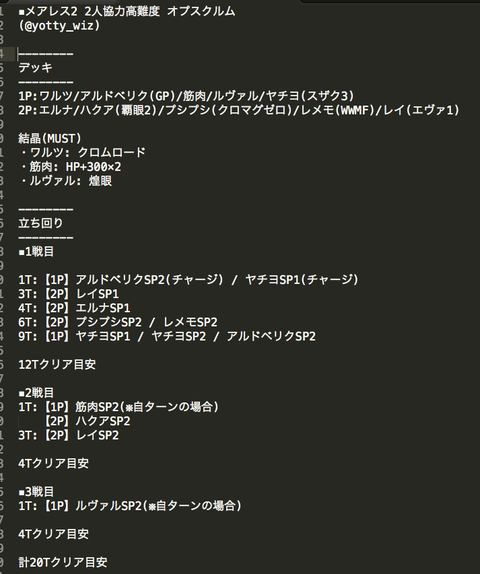Click the デッキ heading text
Viewport: 480px width, 574px height.
pos(36,68)
